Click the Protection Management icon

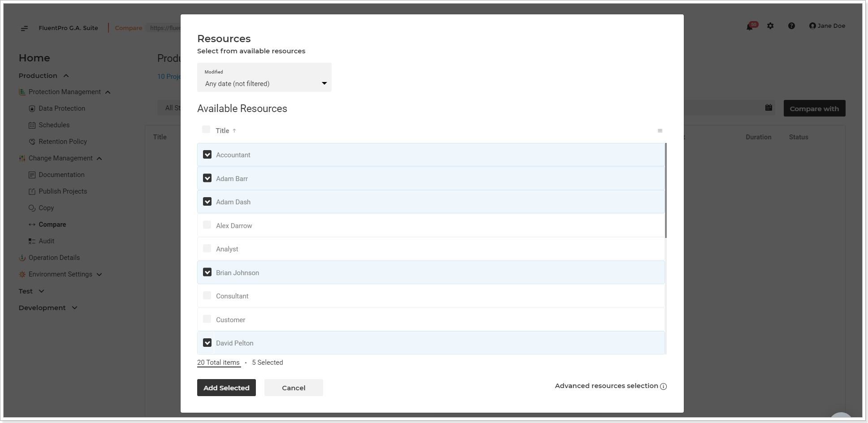pos(22,92)
